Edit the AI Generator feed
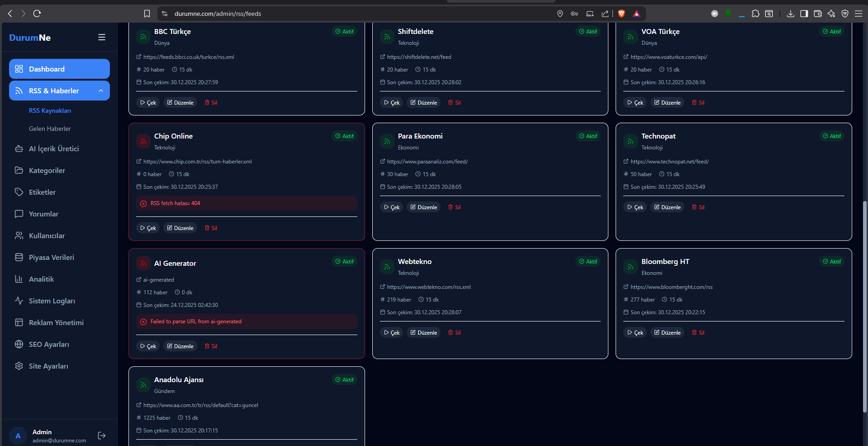 click(x=180, y=346)
